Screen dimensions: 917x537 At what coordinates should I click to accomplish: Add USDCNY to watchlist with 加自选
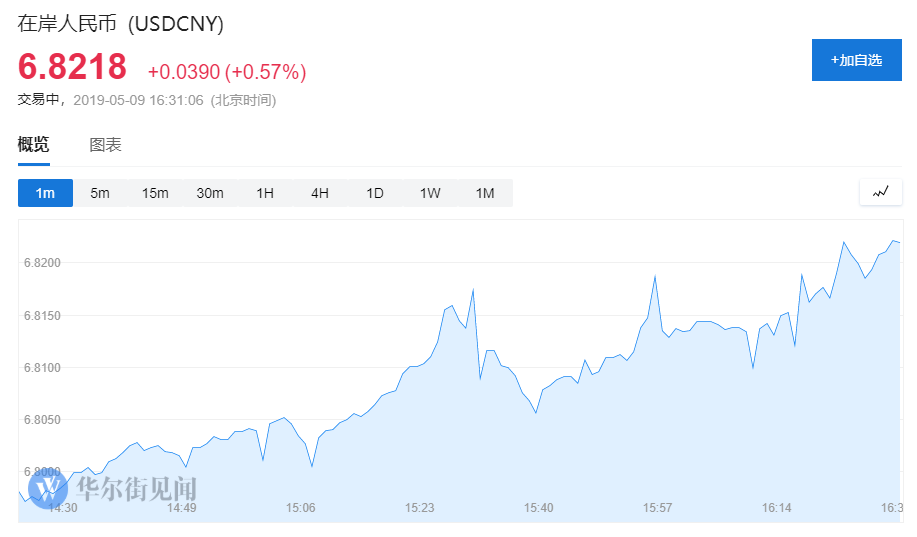click(856, 60)
